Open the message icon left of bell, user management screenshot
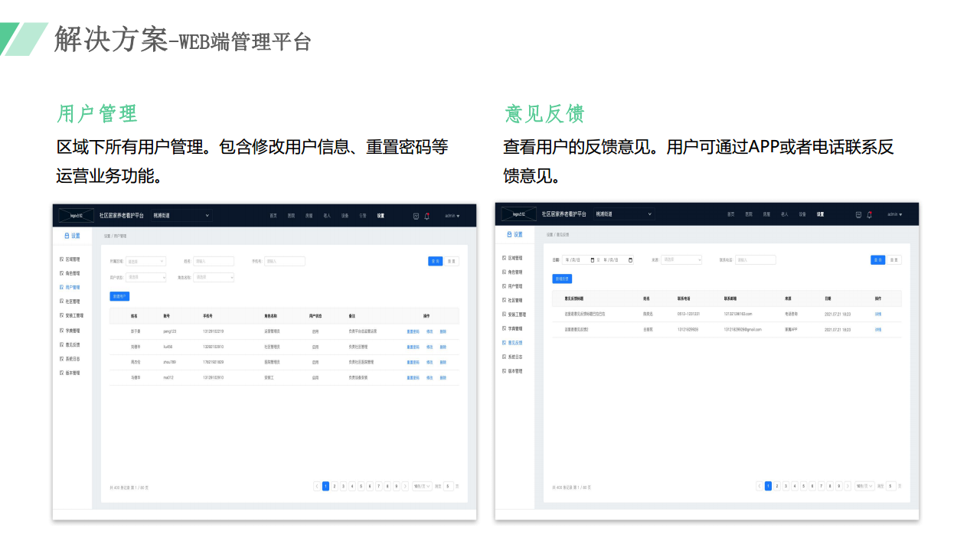 click(416, 216)
